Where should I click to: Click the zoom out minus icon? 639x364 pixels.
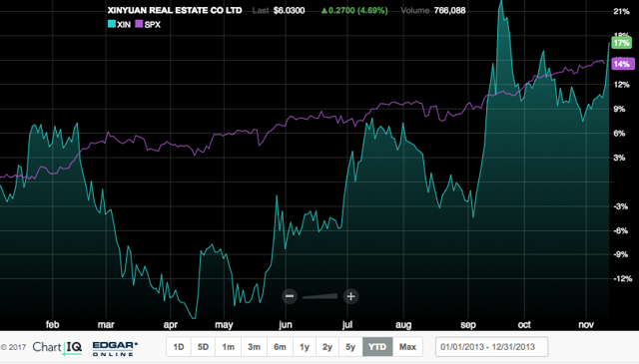[290, 296]
